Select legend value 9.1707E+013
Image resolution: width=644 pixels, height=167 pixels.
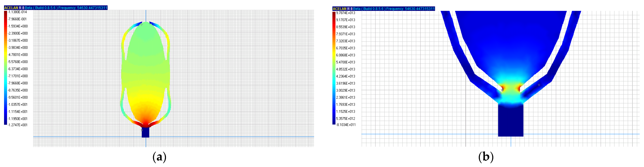click(345, 20)
